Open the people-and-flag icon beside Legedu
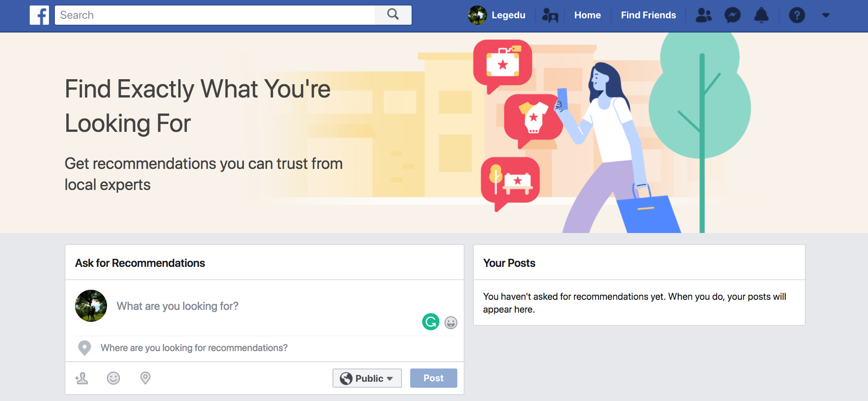Image resolution: width=868 pixels, height=401 pixels. [550, 15]
